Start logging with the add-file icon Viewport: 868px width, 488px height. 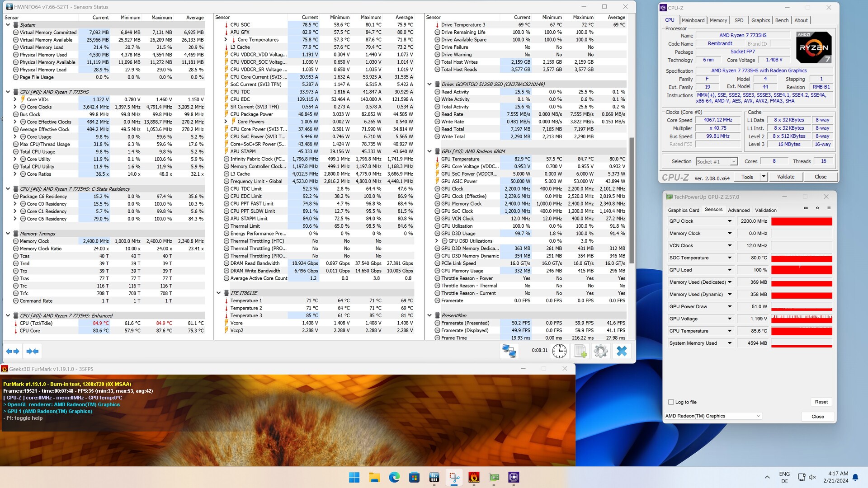[580, 351]
